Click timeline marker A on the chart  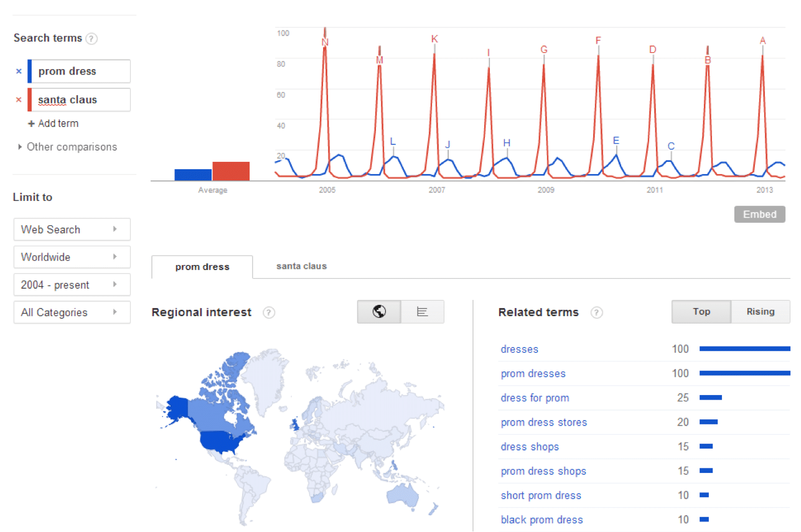pos(762,40)
